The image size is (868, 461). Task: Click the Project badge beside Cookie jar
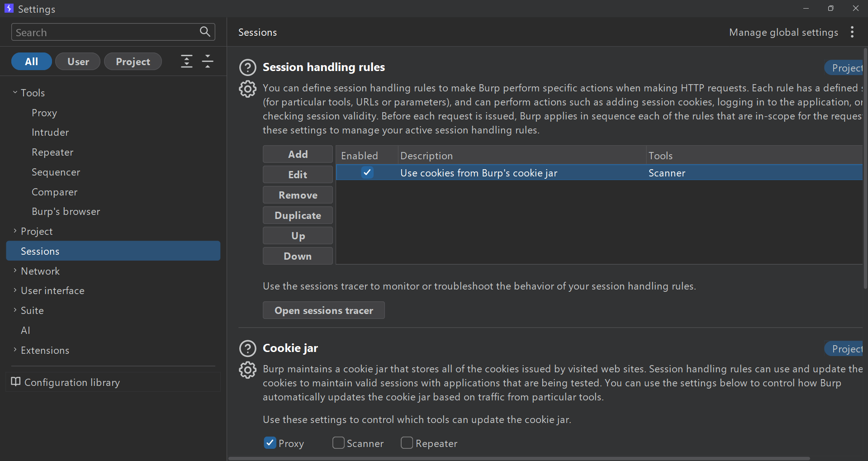844,349
